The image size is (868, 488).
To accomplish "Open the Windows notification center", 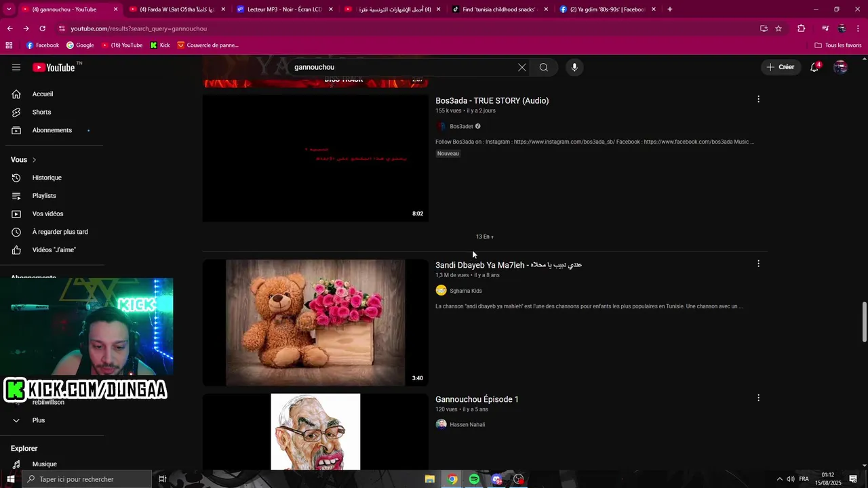I will tap(853, 479).
